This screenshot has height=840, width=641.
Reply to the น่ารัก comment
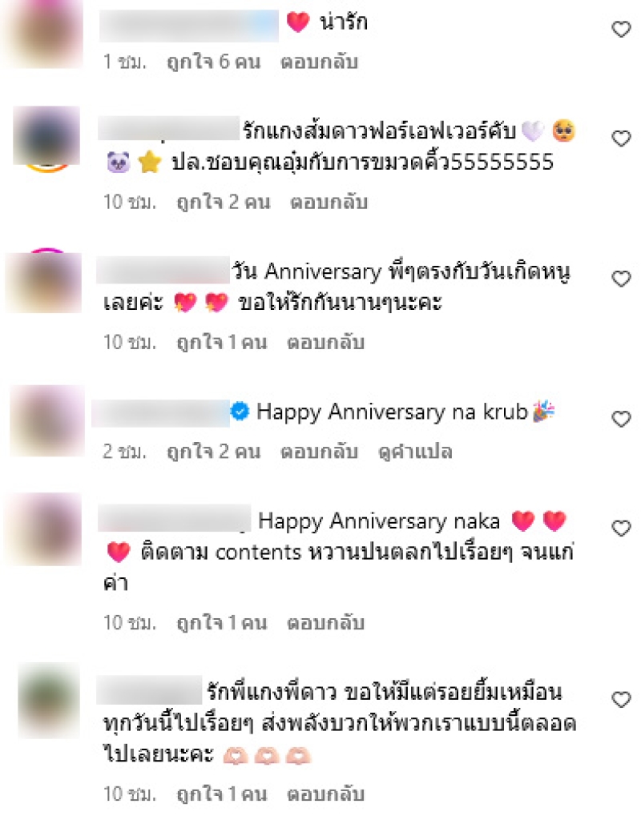tap(320, 62)
